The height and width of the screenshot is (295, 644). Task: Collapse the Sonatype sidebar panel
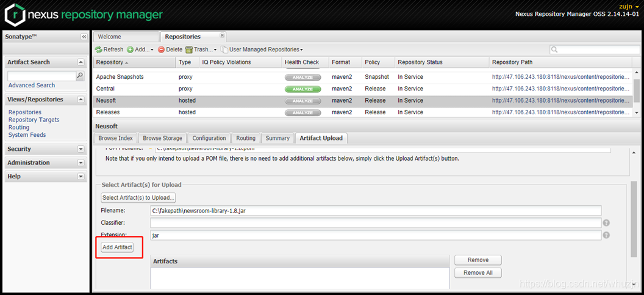click(84, 37)
